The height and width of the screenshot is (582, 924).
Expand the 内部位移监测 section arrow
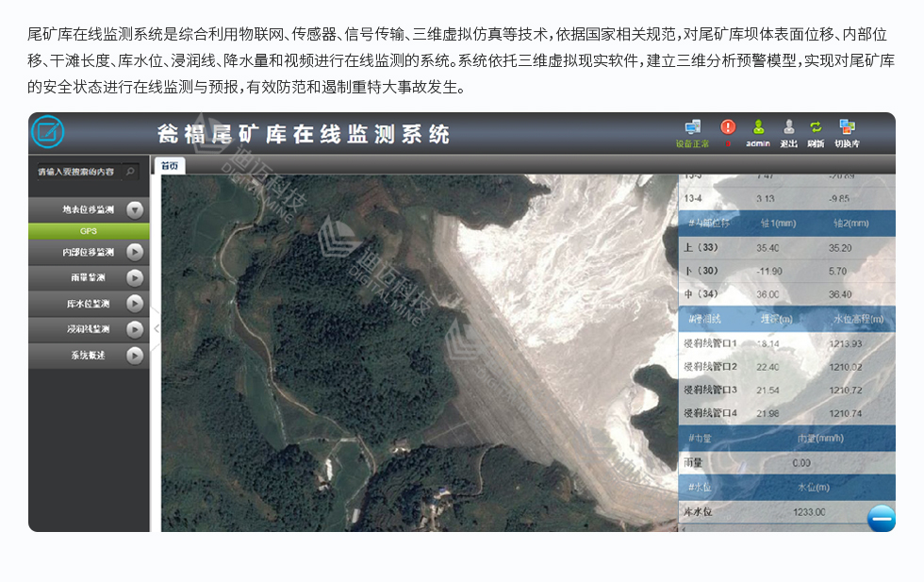(x=135, y=253)
